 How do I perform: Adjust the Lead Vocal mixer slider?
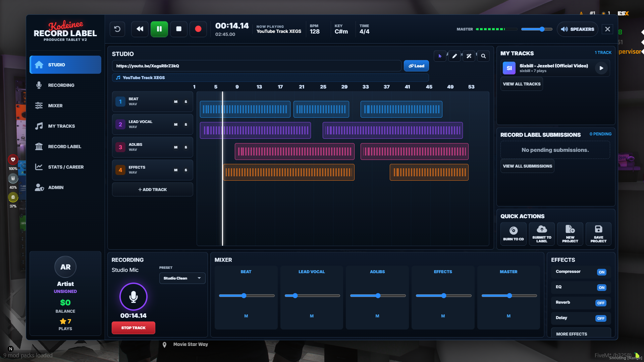point(312,296)
